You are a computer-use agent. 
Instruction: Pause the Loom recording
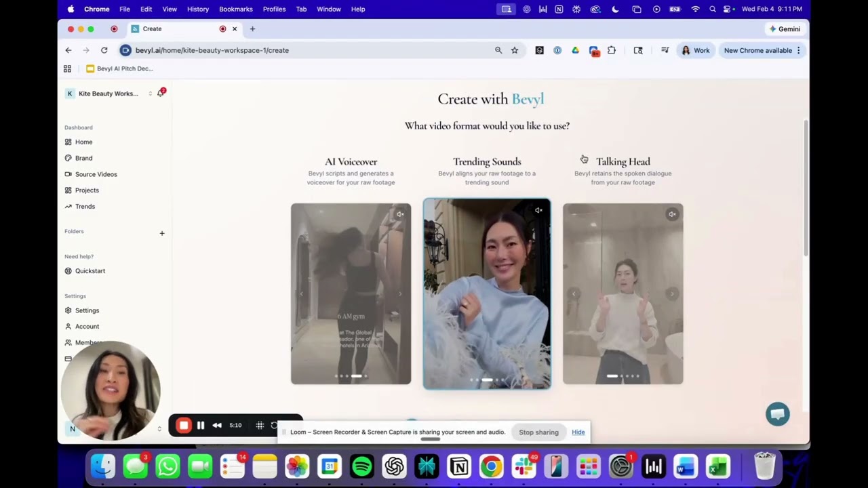coord(201,426)
